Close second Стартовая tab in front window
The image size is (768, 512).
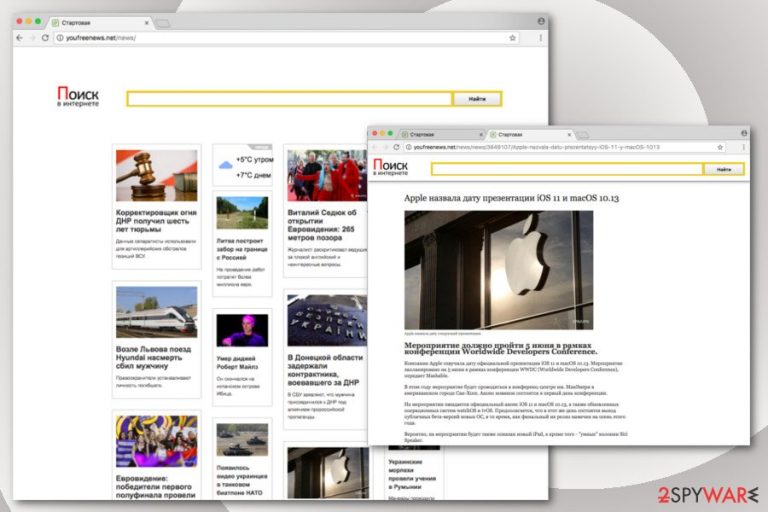[x=569, y=134]
